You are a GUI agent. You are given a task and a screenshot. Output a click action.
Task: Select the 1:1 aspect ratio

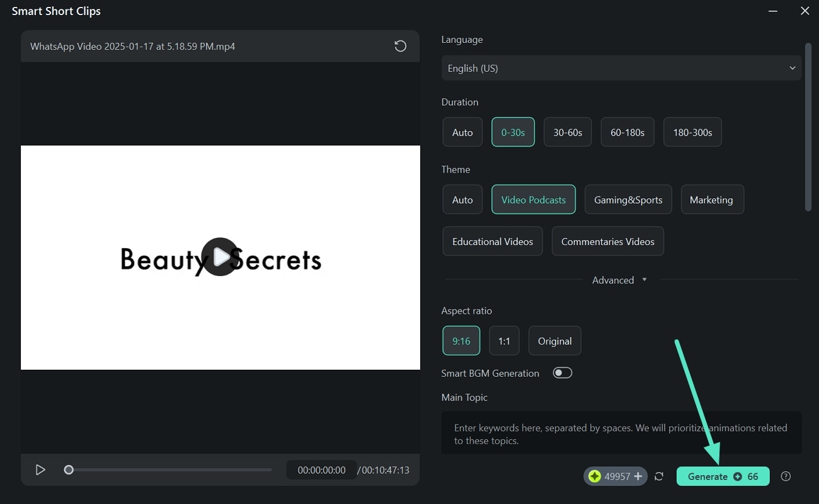coord(504,341)
